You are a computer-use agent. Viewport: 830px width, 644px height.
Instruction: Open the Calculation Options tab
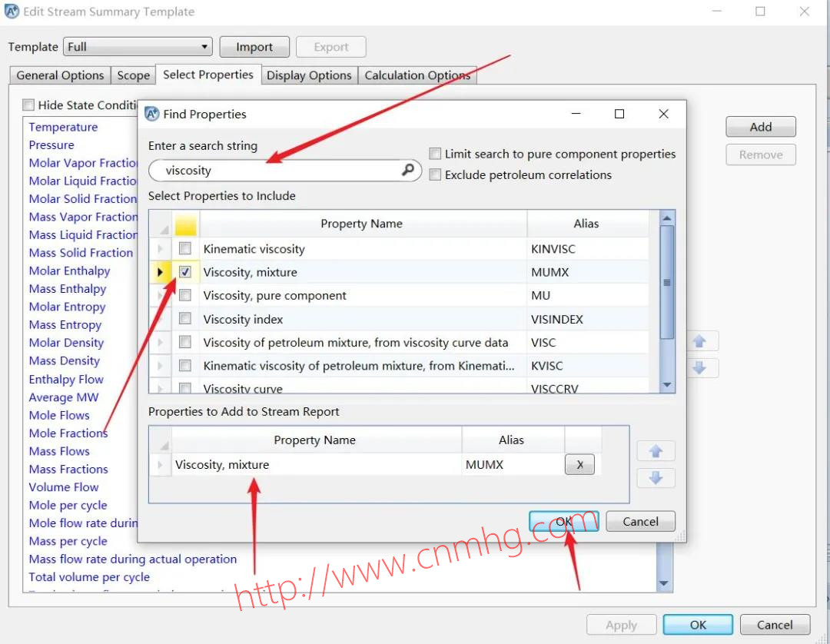coord(417,75)
